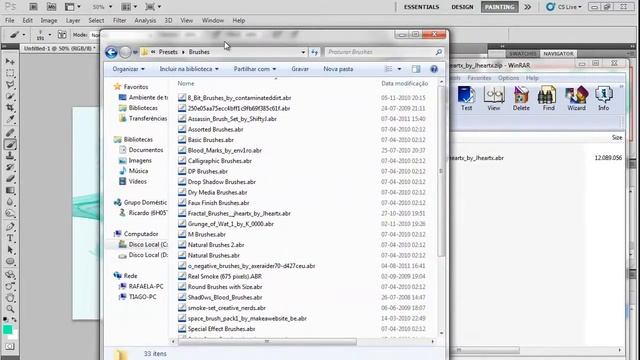The image size is (640, 360).
Task: Select the Lasso tool
Action: [10, 84]
